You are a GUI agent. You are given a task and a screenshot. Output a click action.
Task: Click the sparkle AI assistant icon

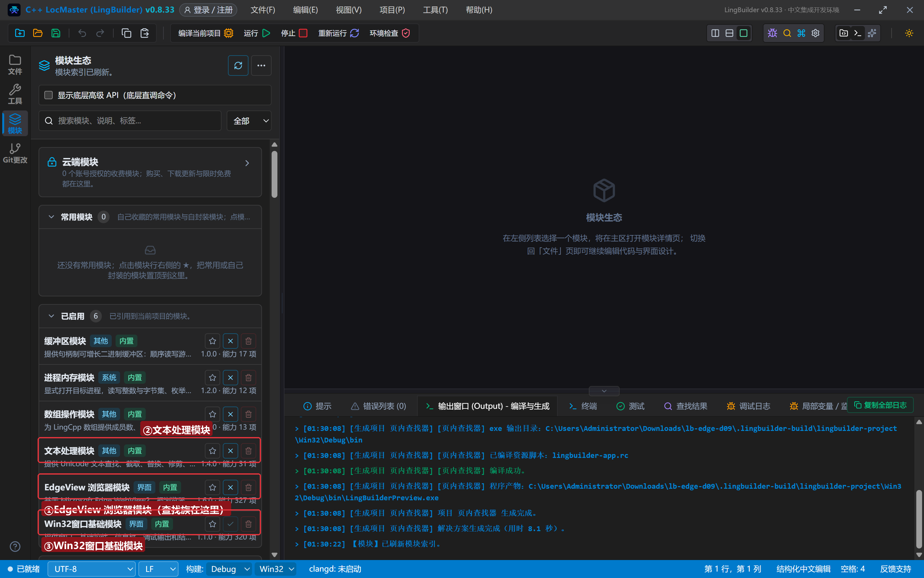(x=872, y=33)
